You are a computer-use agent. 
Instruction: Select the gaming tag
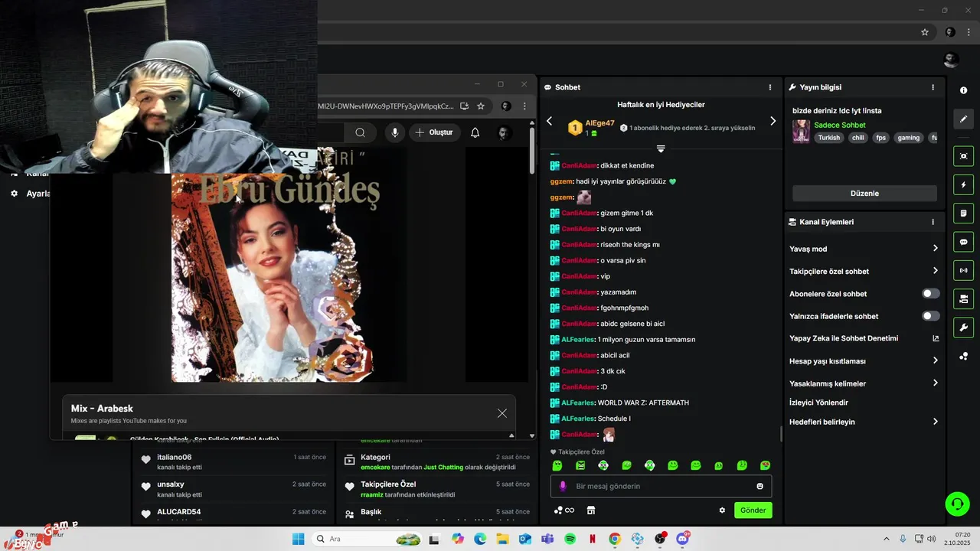coord(908,138)
